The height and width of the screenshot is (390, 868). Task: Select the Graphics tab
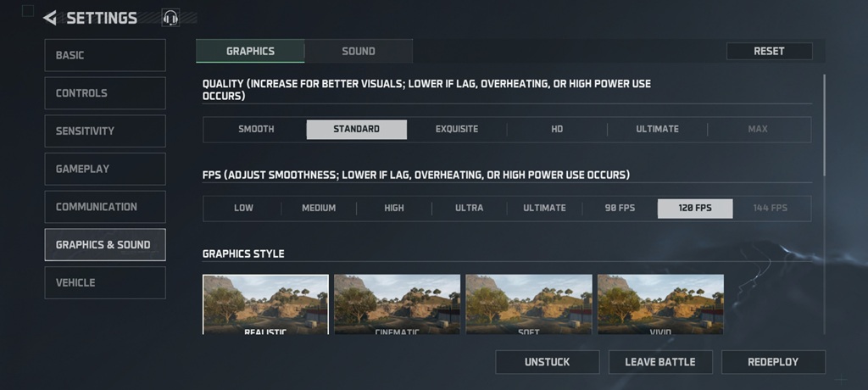[250, 51]
